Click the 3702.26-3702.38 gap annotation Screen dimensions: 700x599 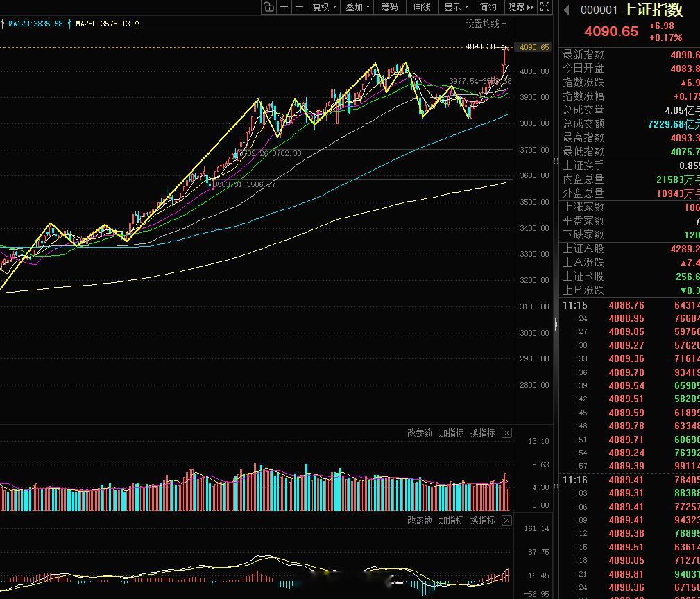(270, 153)
